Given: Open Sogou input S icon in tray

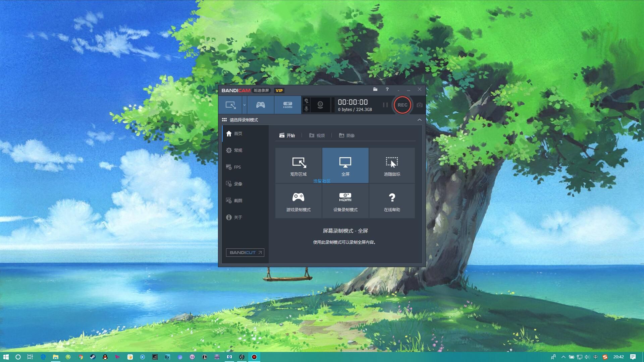Looking at the screenshot, I should click(x=605, y=357).
